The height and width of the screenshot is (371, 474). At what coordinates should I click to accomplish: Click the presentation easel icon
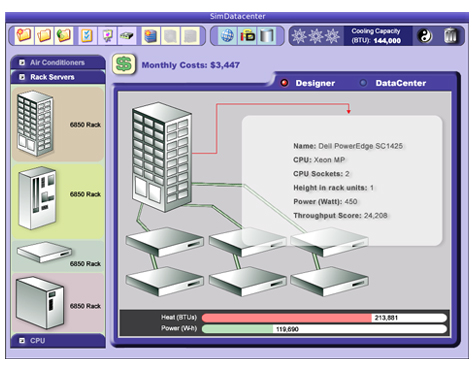107,35
